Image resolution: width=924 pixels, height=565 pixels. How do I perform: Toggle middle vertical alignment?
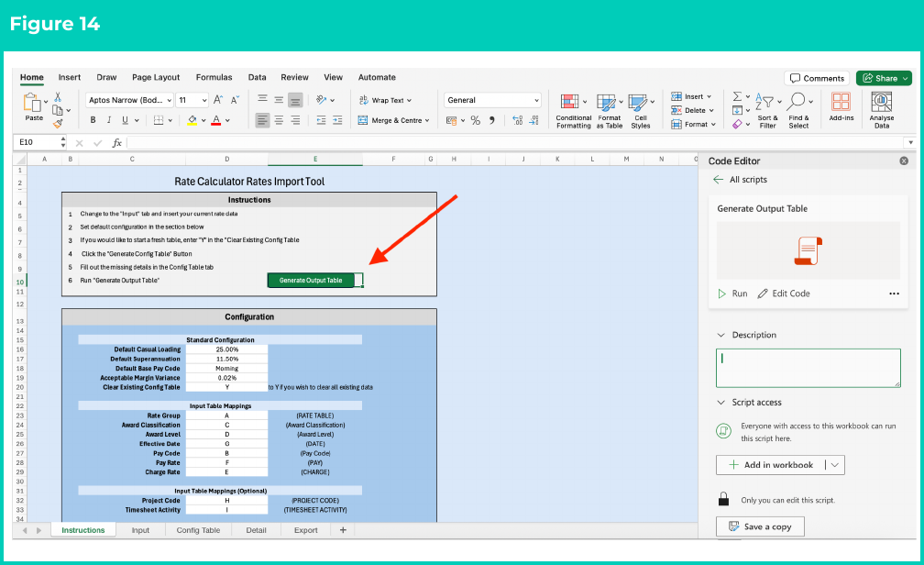(x=279, y=100)
